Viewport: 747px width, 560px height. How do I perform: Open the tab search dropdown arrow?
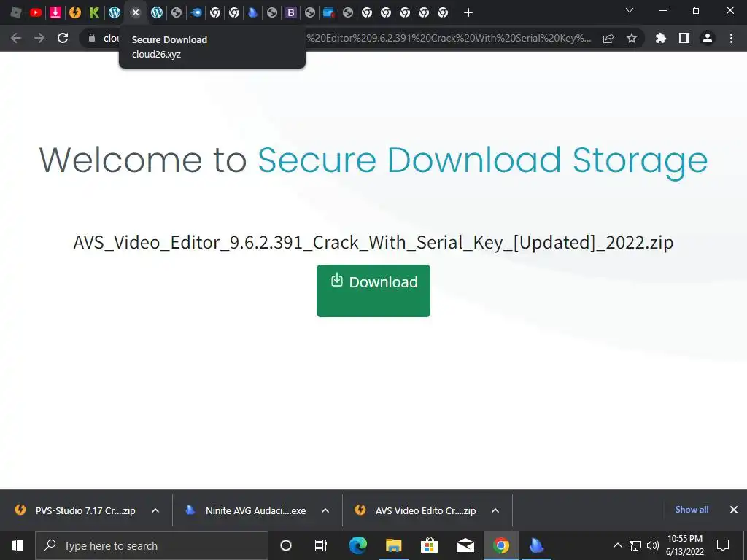pos(630,10)
